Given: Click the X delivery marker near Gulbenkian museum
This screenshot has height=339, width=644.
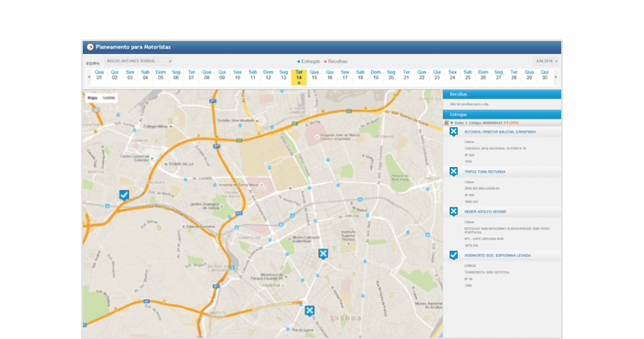Looking at the screenshot, I should 323,253.
